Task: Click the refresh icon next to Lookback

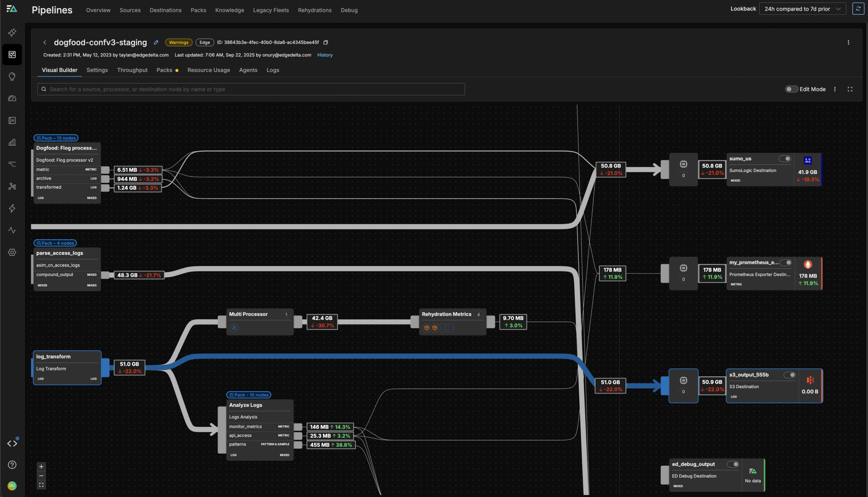Action: 858,9
